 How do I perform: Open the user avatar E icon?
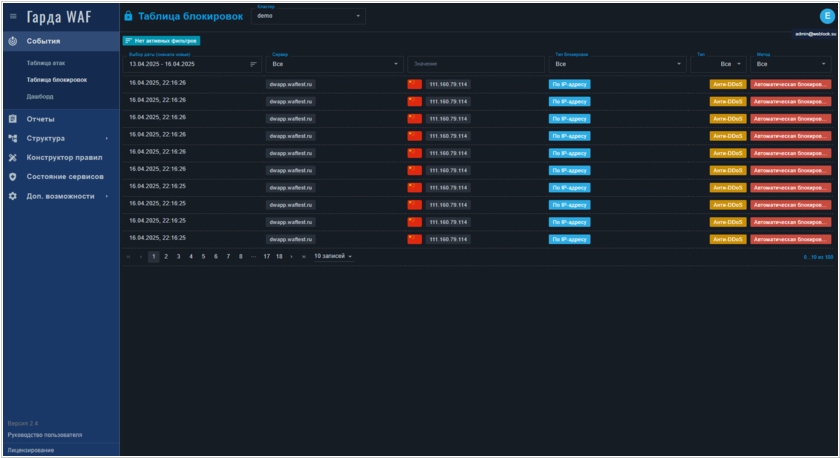coord(826,16)
